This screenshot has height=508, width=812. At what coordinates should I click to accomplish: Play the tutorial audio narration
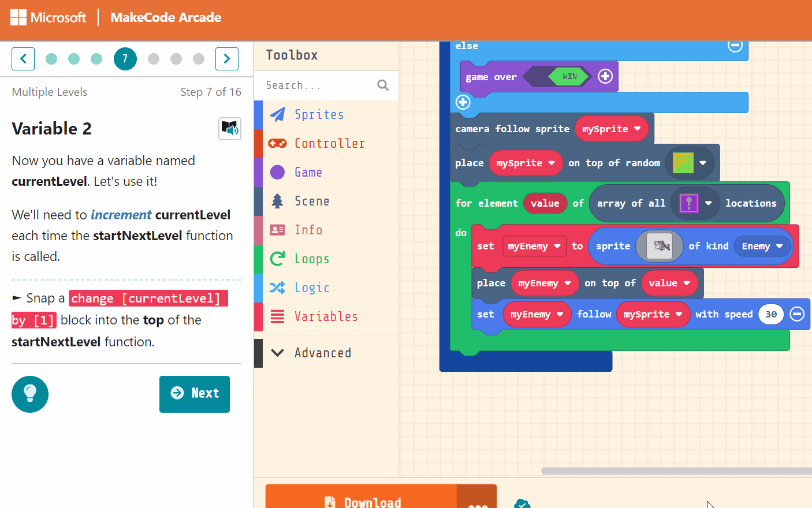click(x=230, y=129)
